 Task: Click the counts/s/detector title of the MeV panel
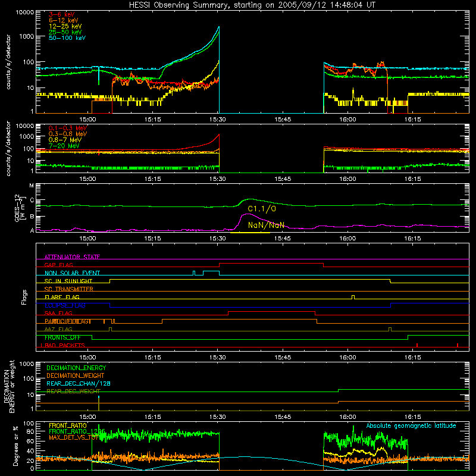click(8, 148)
